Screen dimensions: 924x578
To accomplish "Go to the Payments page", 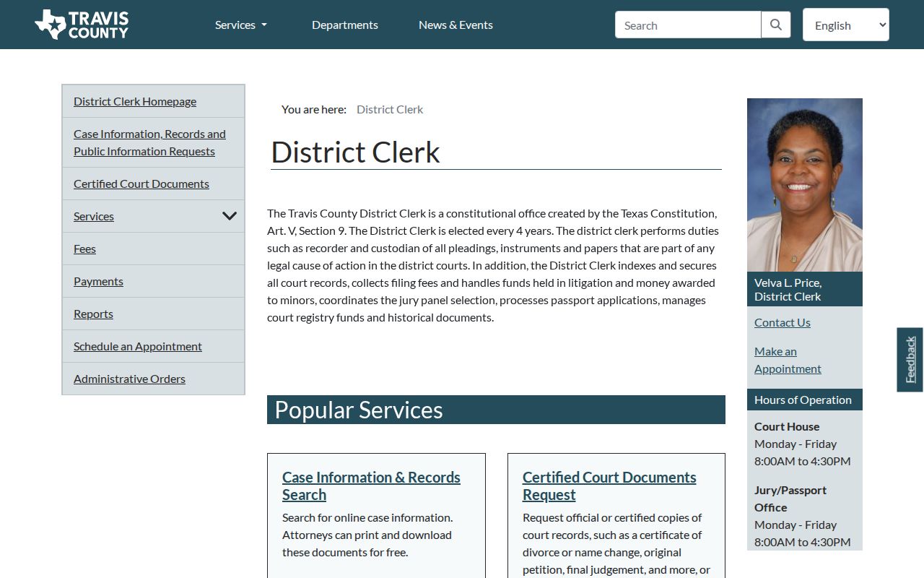I will (98, 281).
